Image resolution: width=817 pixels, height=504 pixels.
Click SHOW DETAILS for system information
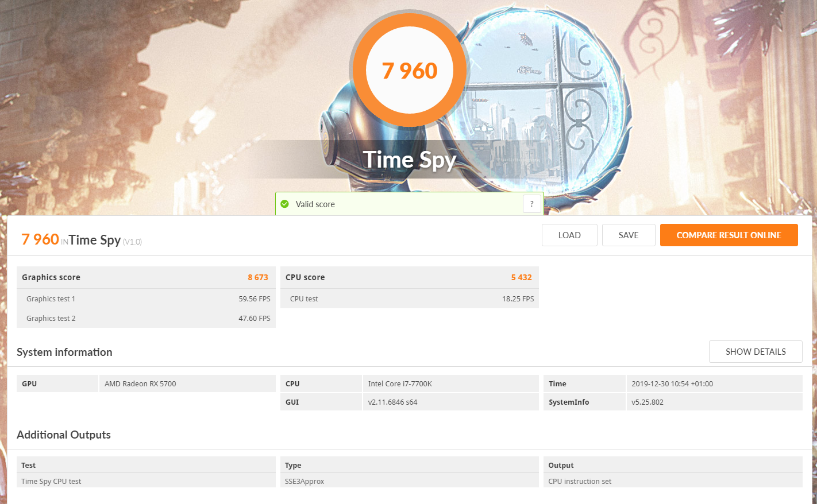(x=756, y=351)
